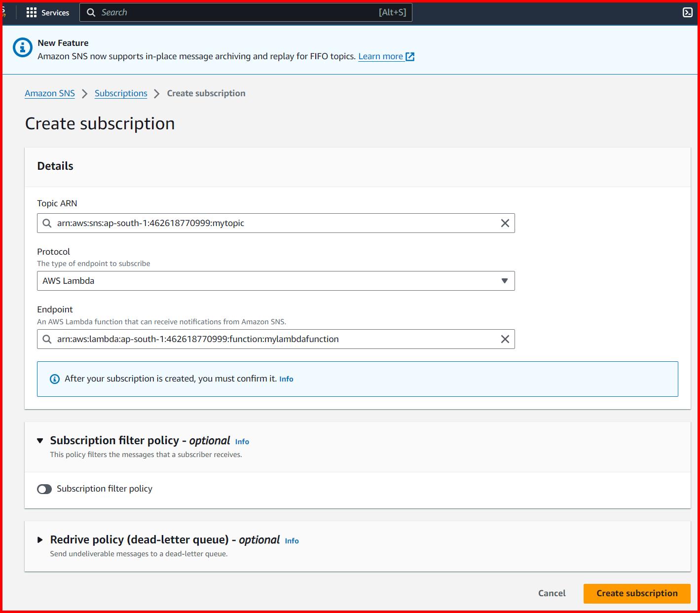The width and height of the screenshot is (700, 613).
Task: Click the Cancel button
Action: (552, 593)
